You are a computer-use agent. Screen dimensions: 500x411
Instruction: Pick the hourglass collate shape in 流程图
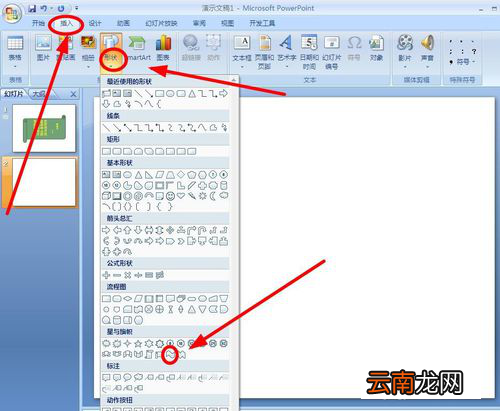click(x=170, y=309)
